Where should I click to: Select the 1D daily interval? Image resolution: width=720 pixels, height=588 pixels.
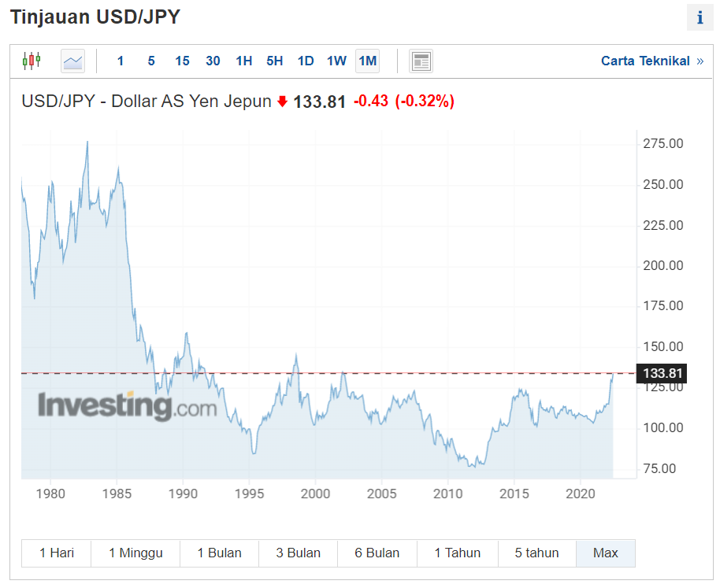(306, 61)
